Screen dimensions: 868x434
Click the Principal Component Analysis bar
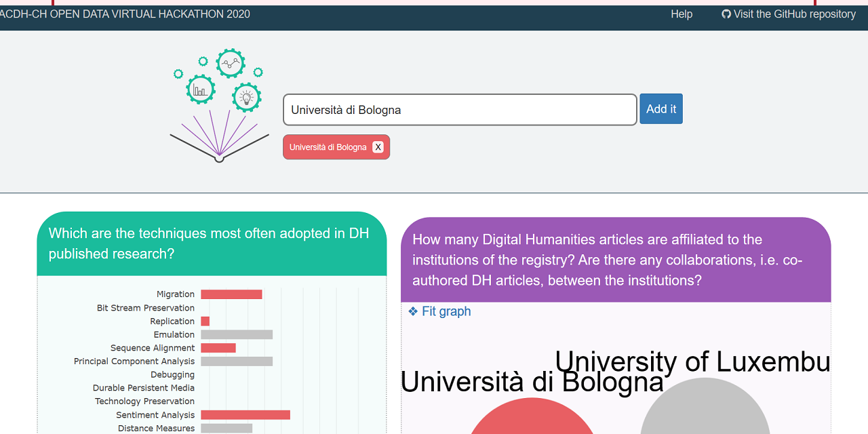(x=237, y=361)
